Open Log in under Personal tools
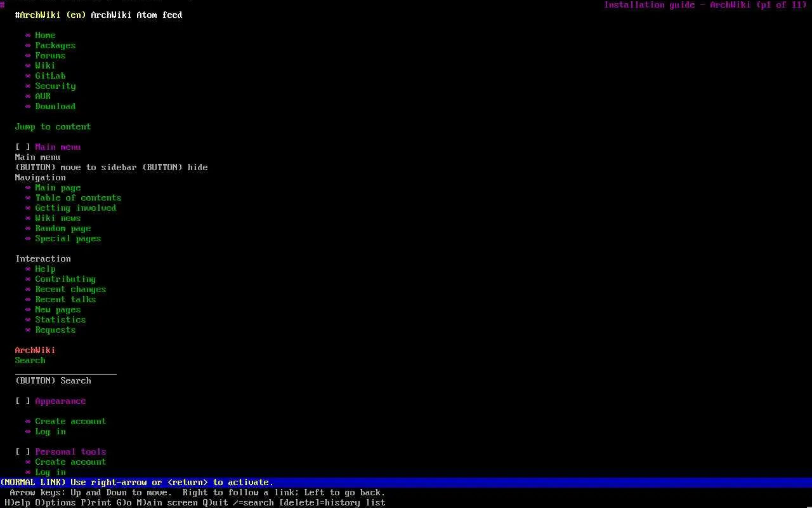The height and width of the screenshot is (508, 812). (x=50, y=472)
